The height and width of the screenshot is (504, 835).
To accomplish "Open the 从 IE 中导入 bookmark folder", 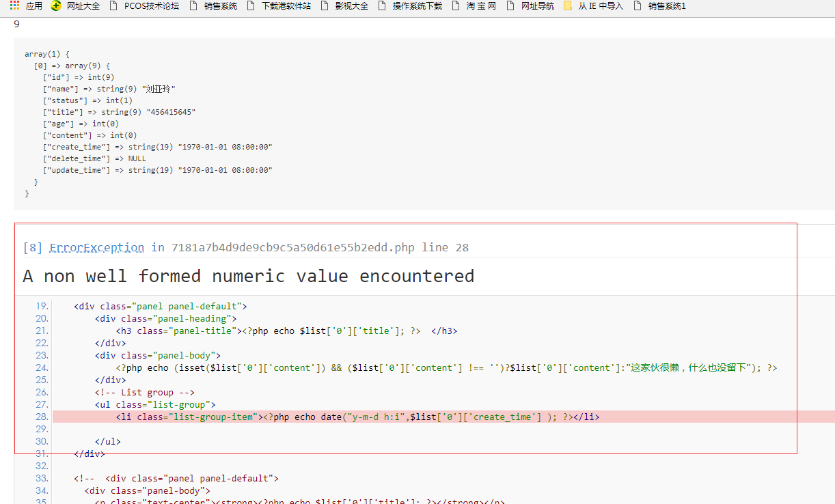I will point(593,6).
